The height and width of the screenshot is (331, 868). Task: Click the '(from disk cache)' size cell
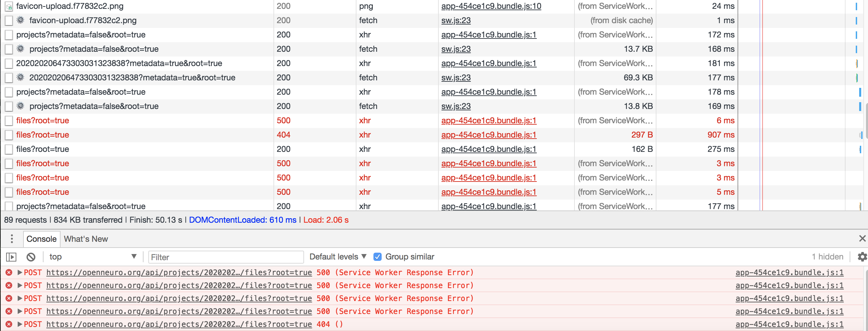pyautogui.click(x=621, y=20)
